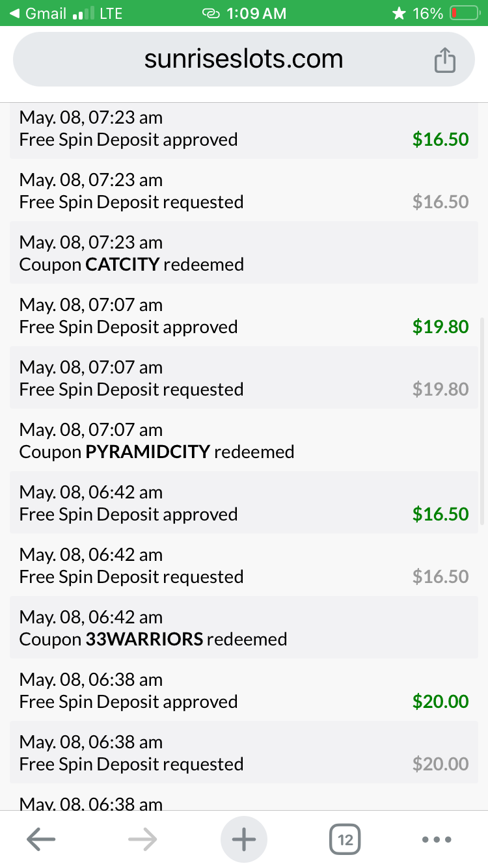Open a new tab with plus button

[x=244, y=839]
